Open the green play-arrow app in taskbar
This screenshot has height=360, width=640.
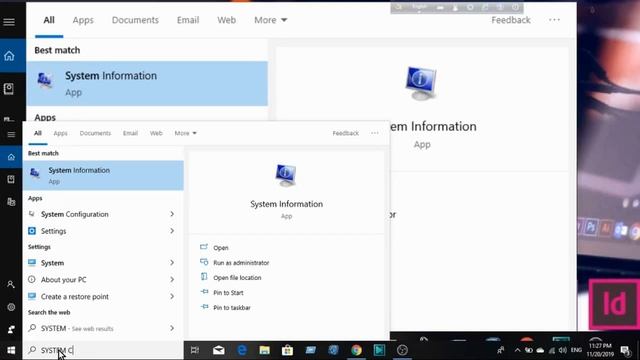[379, 350]
